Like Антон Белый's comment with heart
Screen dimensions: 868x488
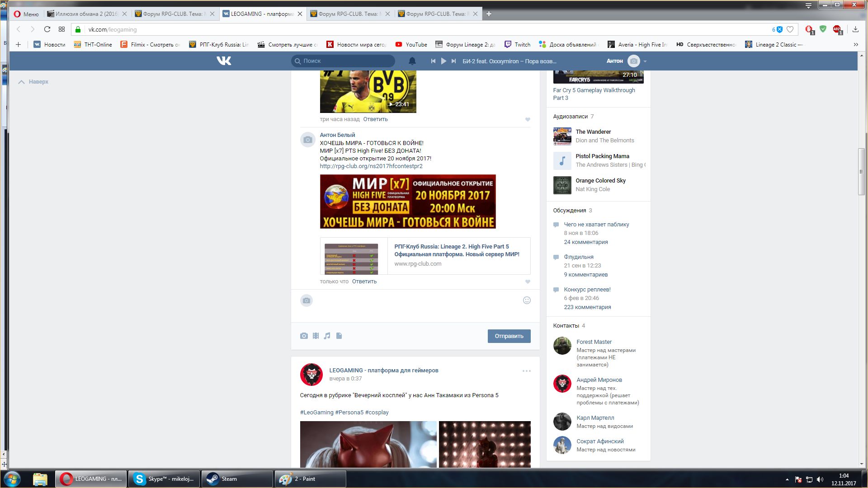point(528,282)
